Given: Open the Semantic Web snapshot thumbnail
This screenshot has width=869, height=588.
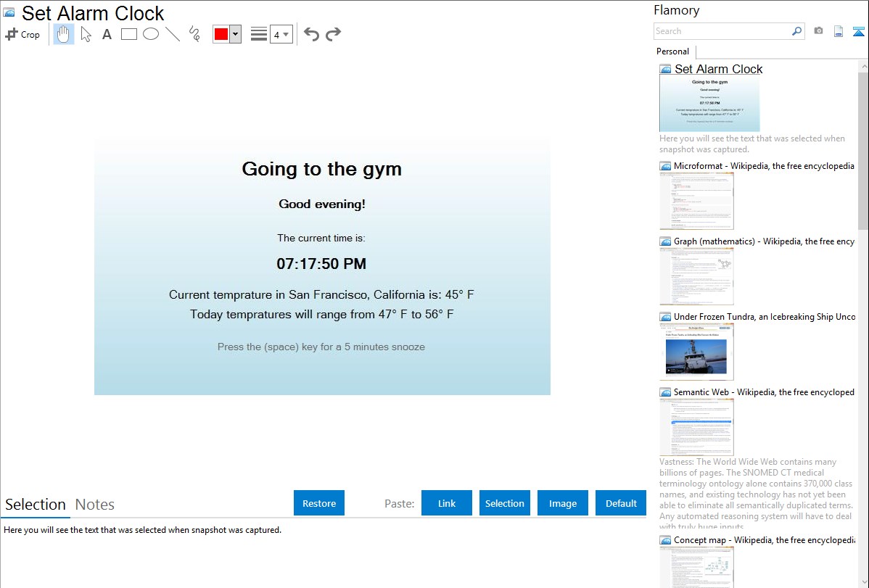Looking at the screenshot, I should [x=696, y=427].
